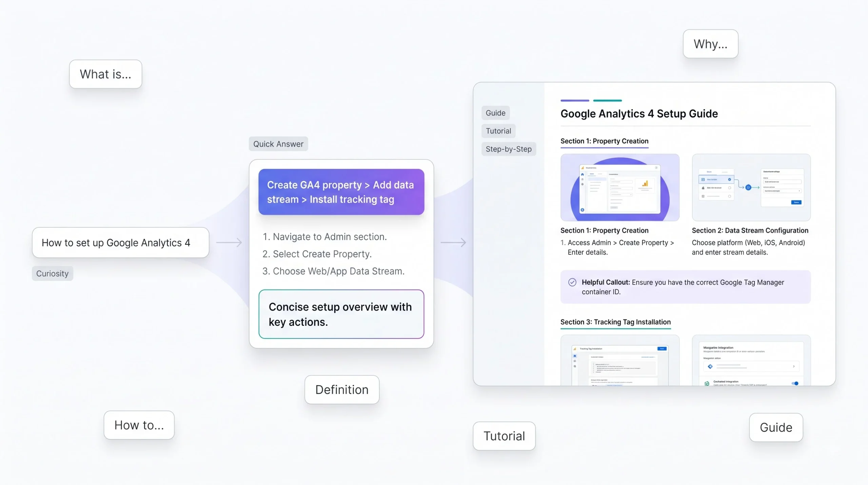Screen dimensions: 868x485
Task: Click the Choose platform (Web, iOS, Android) text
Action: click(x=748, y=247)
